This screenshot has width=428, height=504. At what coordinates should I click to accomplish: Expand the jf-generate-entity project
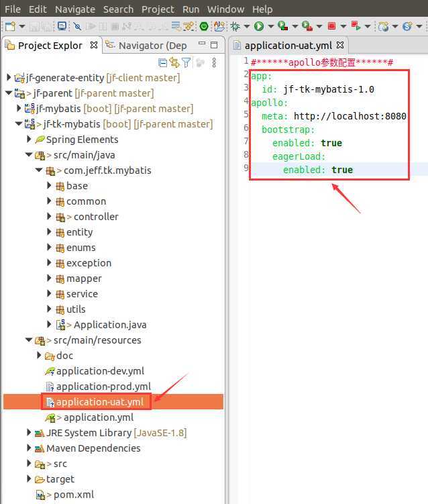[x=9, y=77]
